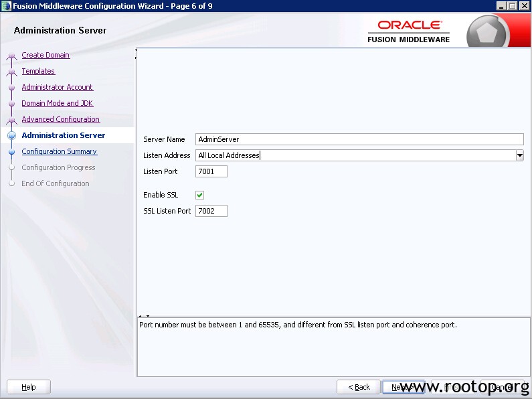Click the Configuration Progress step label
This screenshot has width=532, height=399.
(x=58, y=167)
